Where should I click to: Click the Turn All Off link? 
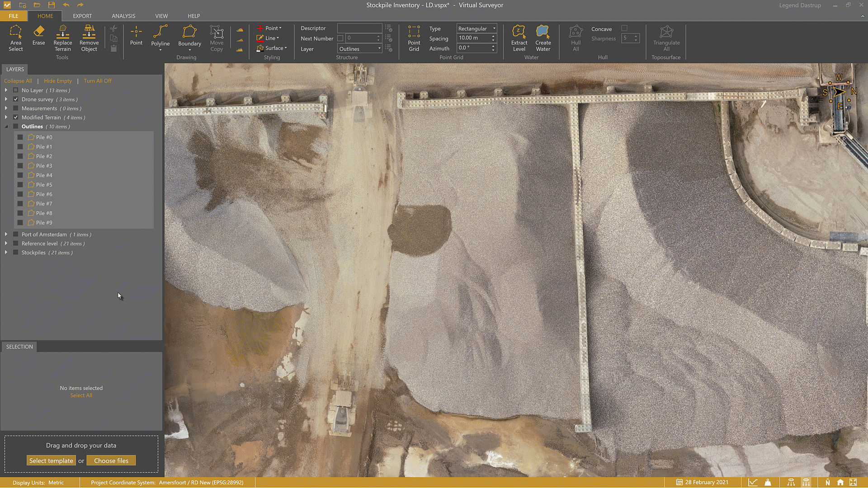coord(97,81)
